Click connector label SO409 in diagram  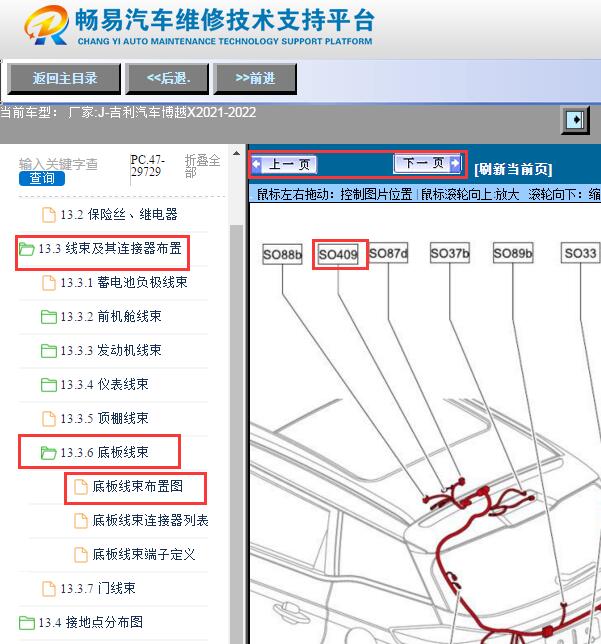tap(338, 254)
